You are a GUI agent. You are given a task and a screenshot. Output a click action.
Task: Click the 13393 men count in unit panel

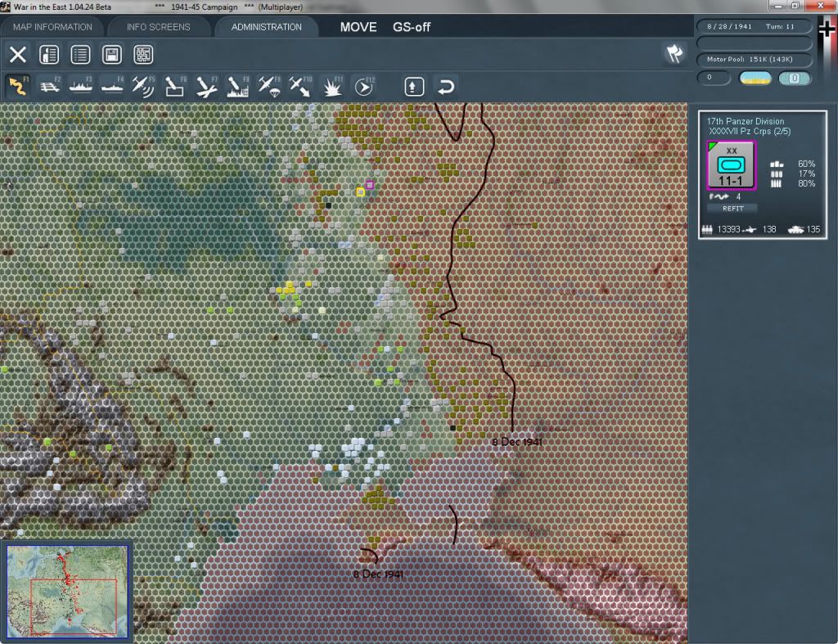728,229
